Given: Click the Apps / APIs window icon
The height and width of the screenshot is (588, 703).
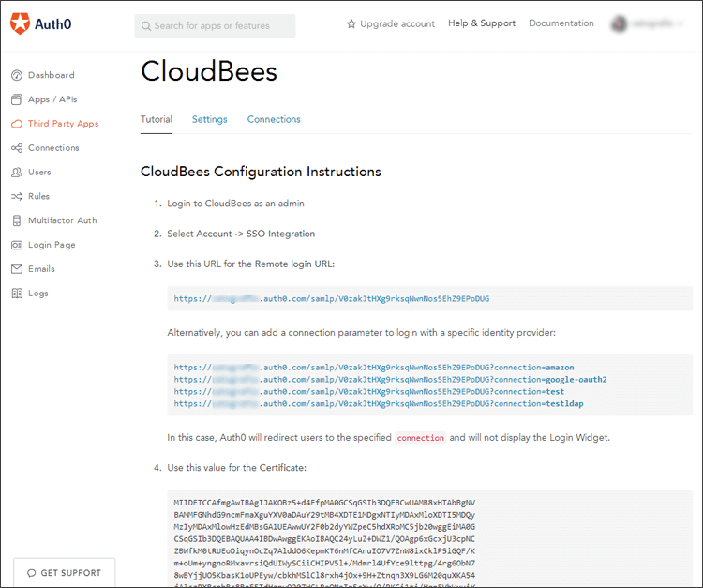Looking at the screenshot, I should pos(17,99).
